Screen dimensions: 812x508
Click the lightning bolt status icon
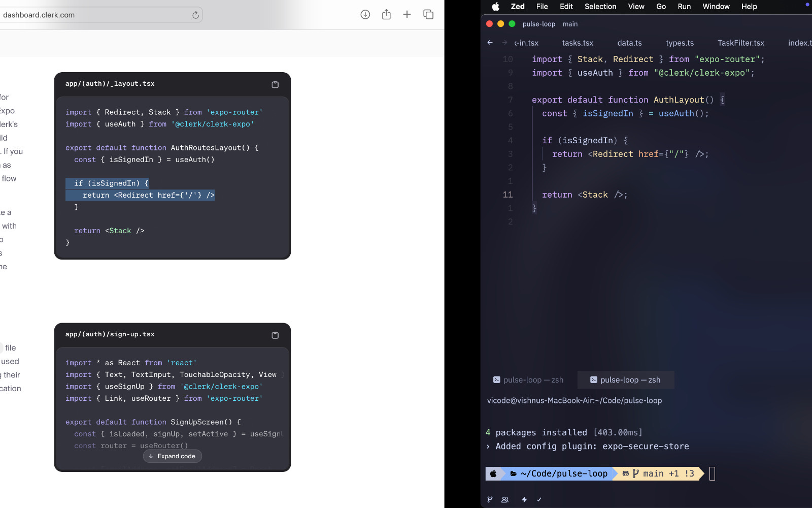524,499
